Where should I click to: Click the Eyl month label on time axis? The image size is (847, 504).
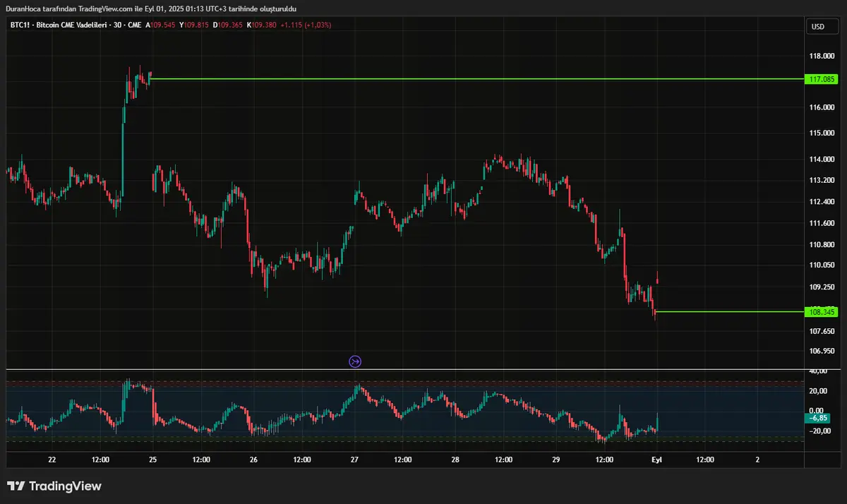tap(657, 460)
